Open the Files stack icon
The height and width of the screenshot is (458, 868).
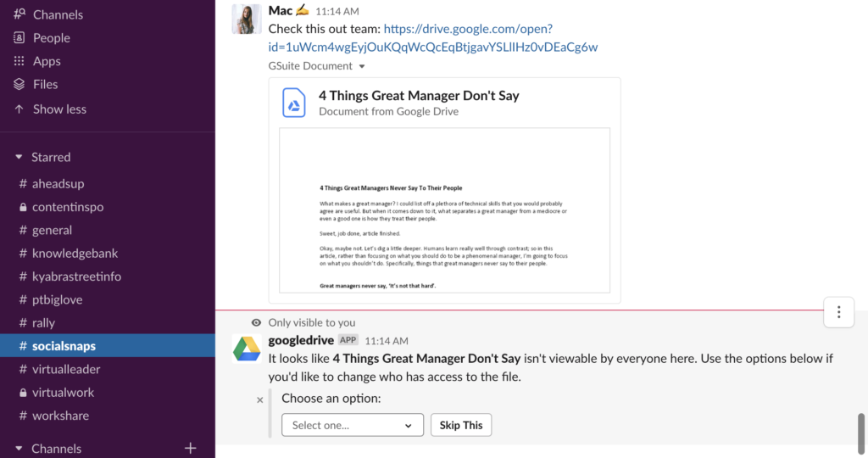tap(19, 84)
